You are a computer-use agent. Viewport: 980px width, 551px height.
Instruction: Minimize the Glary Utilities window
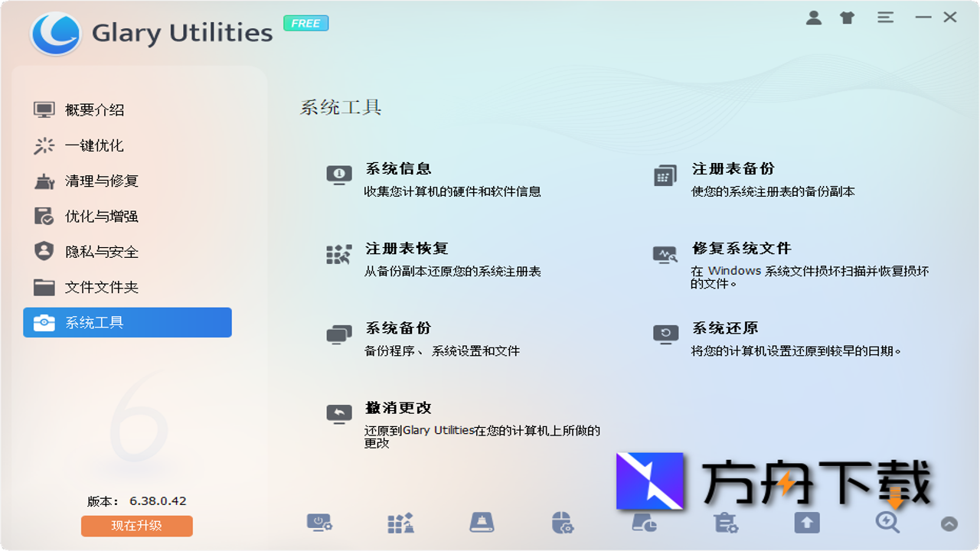click(923, 17)
